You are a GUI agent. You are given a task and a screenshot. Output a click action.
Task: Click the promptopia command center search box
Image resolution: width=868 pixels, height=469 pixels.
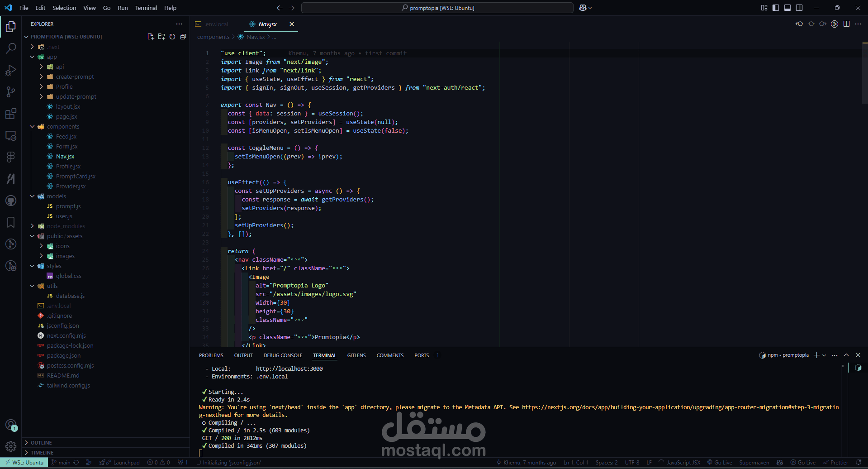click(437, 8)
